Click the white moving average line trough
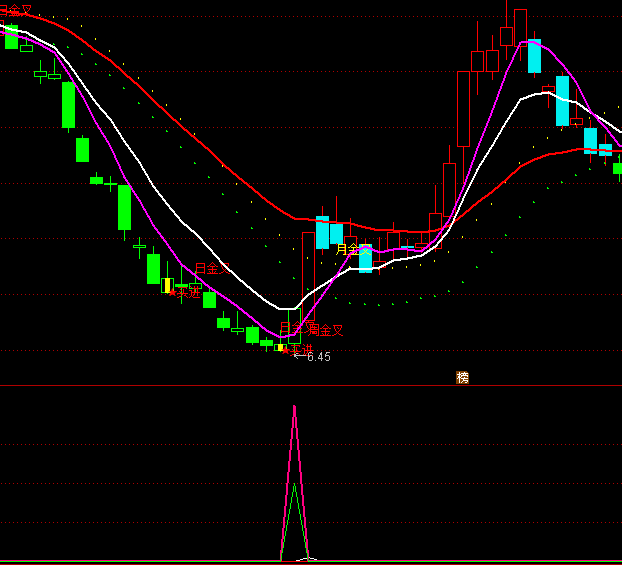 [x=287, y=307]
